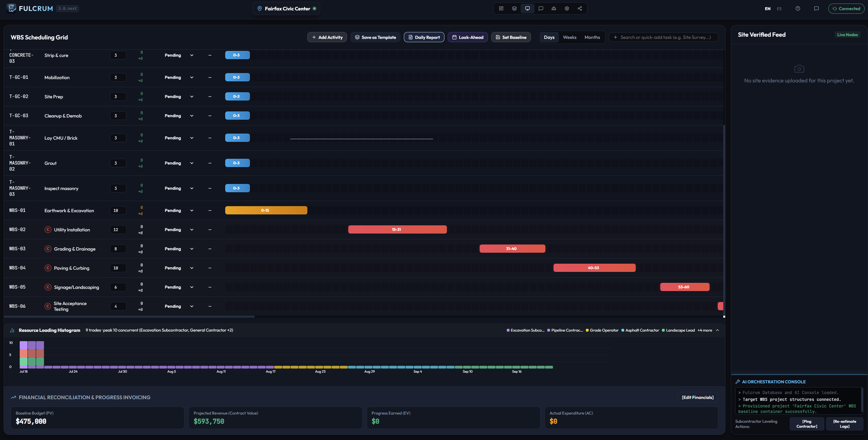
Task: Open the Daily Report
Action: click(424, 37)
